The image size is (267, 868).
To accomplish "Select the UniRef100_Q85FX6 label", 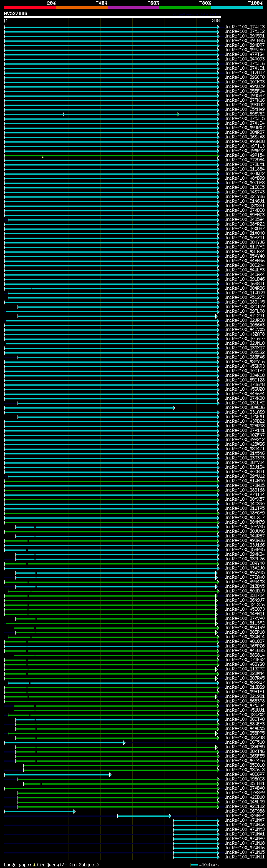I will 244,357.
